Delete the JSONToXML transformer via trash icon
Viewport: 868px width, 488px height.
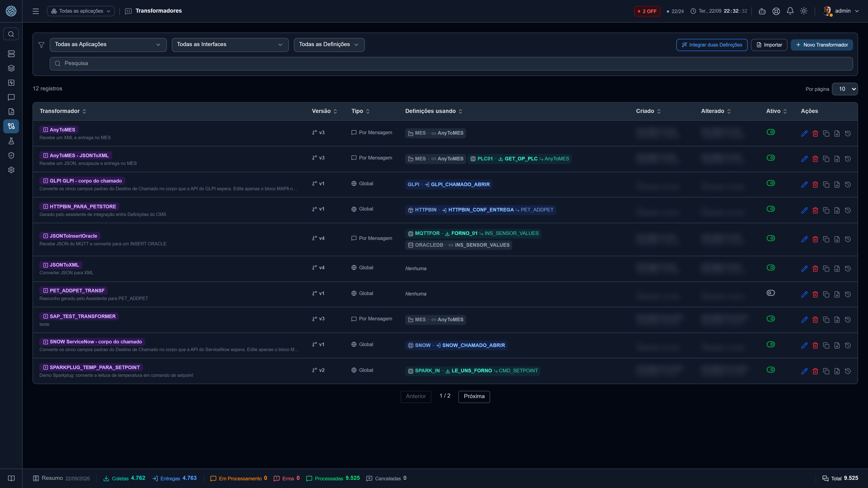tap(815, 268)
